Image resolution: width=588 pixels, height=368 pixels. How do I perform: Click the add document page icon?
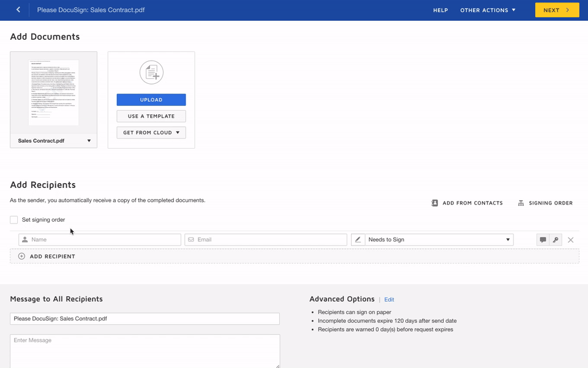tap(151, 73)
